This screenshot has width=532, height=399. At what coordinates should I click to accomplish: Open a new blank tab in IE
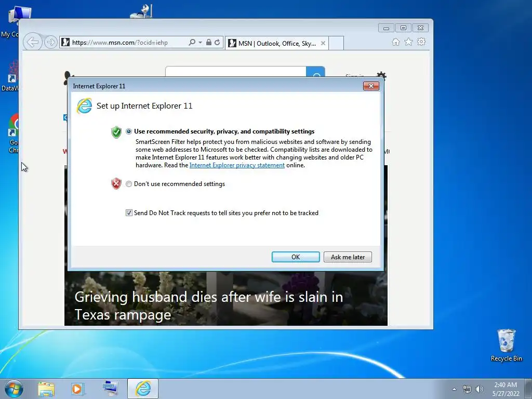coord(336,44)
